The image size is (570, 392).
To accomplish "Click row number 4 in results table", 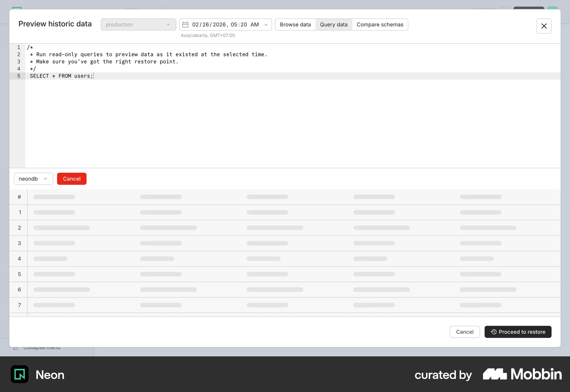I will [20, 259].
